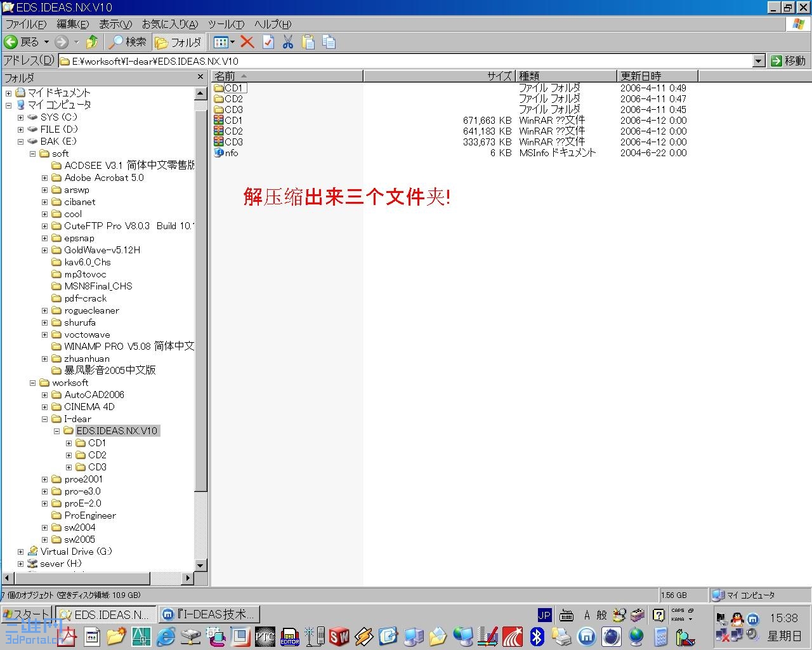Toggle the Folders (フォルダ) pane button
This screenshot has width=812, height=650.
178,42
